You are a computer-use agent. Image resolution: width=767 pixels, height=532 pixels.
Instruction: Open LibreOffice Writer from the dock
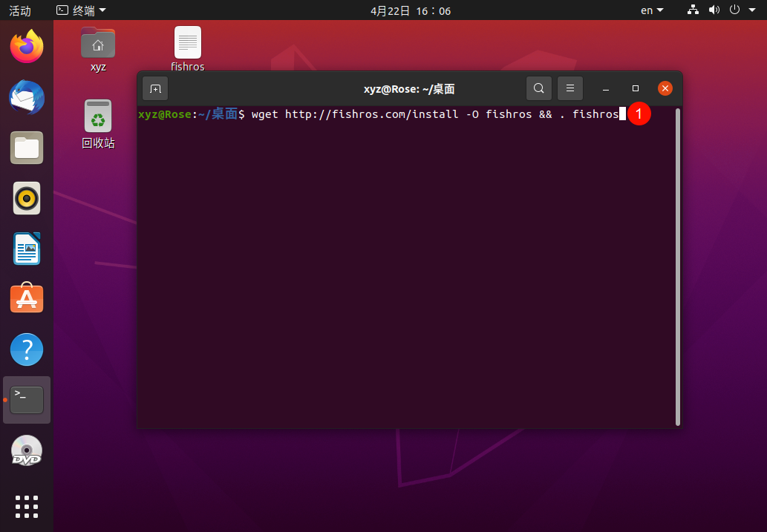[x=27, y=249]
